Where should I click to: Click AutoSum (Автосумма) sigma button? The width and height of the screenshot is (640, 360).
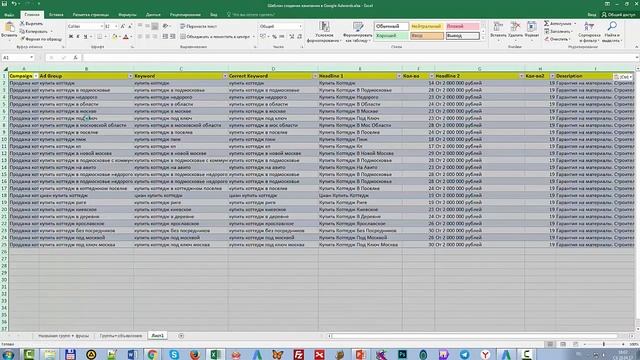tap(558, 24)
